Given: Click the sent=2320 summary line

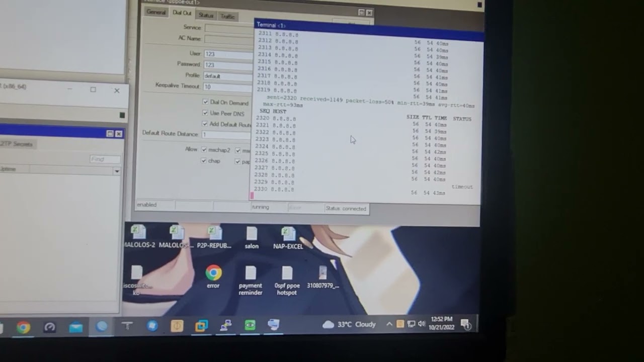Looking at the screenshot, I should pos(370,102).
